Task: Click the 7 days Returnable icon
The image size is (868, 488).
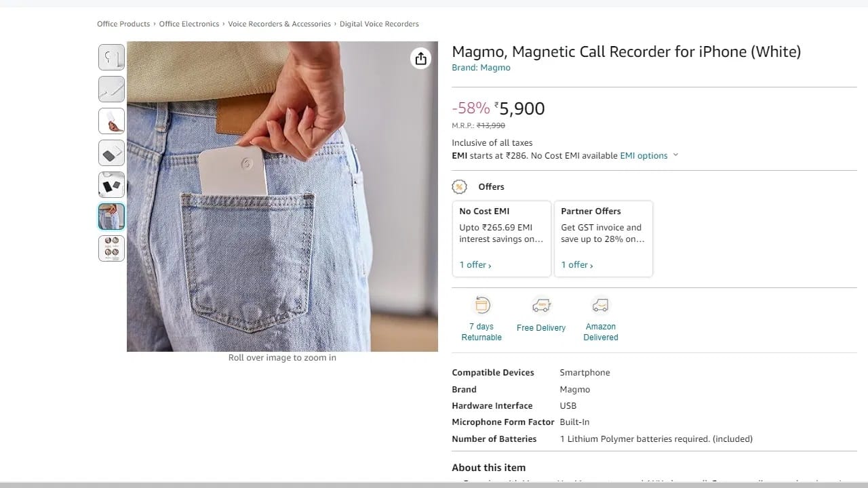Action: 481,306
